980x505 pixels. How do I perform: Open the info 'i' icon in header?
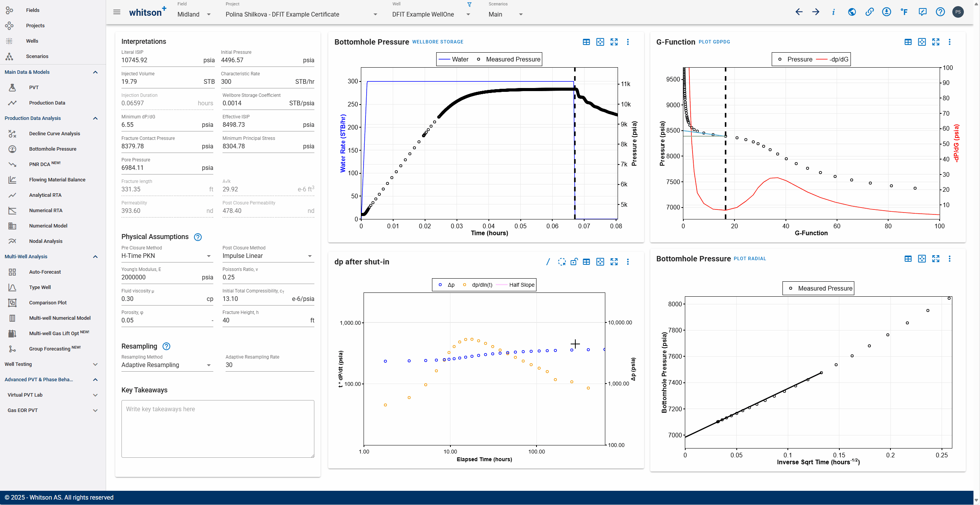tap(833, 12)
